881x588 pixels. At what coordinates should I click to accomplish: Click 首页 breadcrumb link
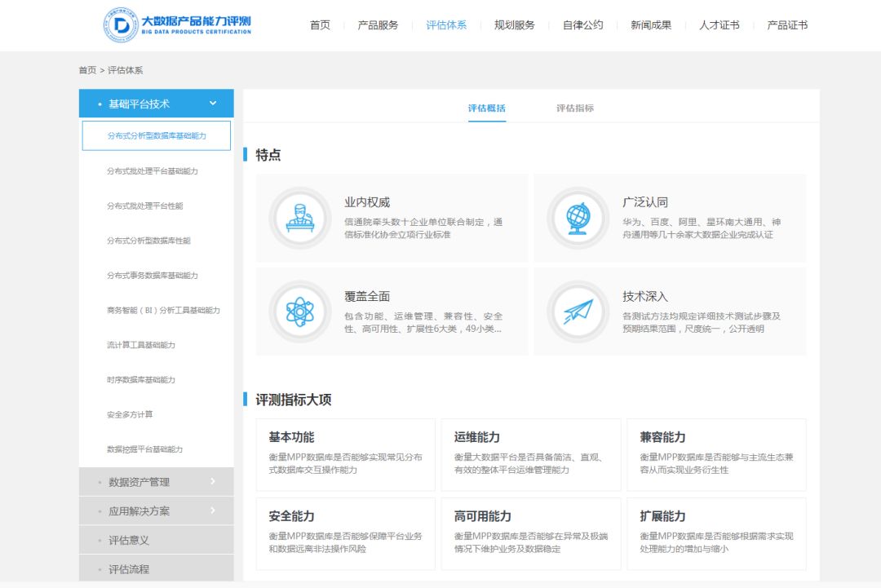[x=87, y=70]
